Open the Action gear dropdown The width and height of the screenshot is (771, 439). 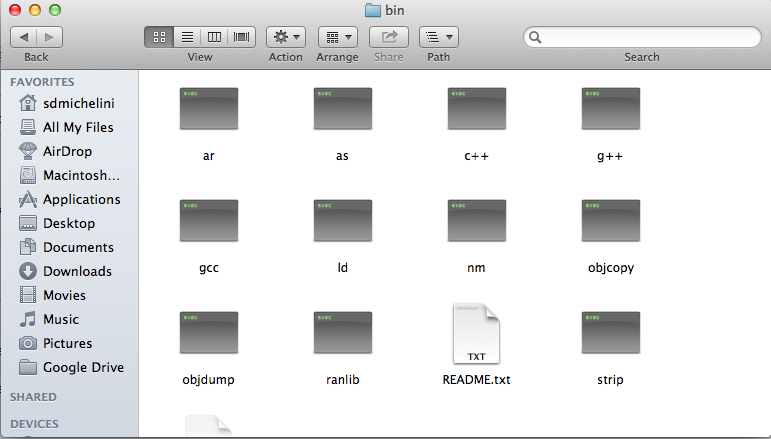click(286, 37)
